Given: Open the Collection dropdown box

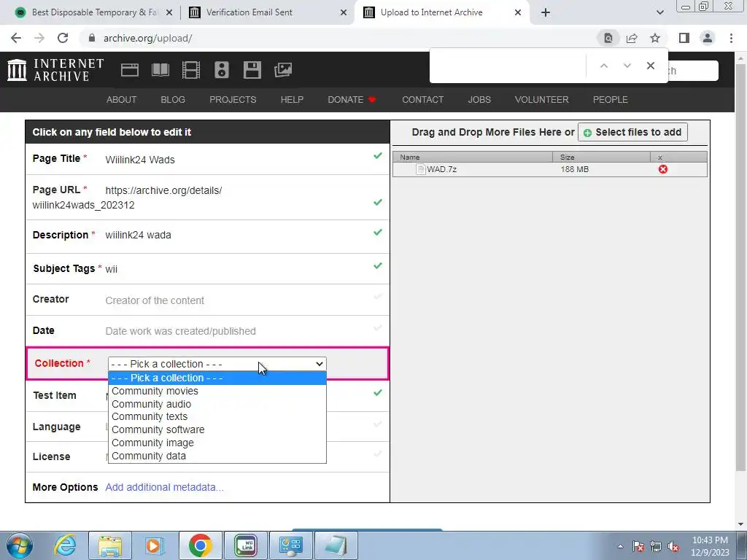Looking at the screenshot, I should (217, 364).
